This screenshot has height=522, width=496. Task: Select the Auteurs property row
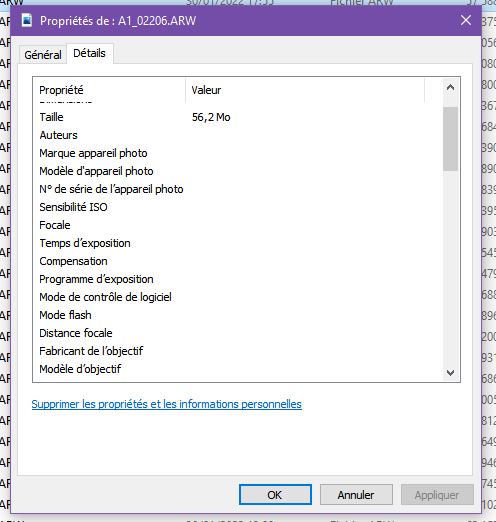click(x=238, y=135)
